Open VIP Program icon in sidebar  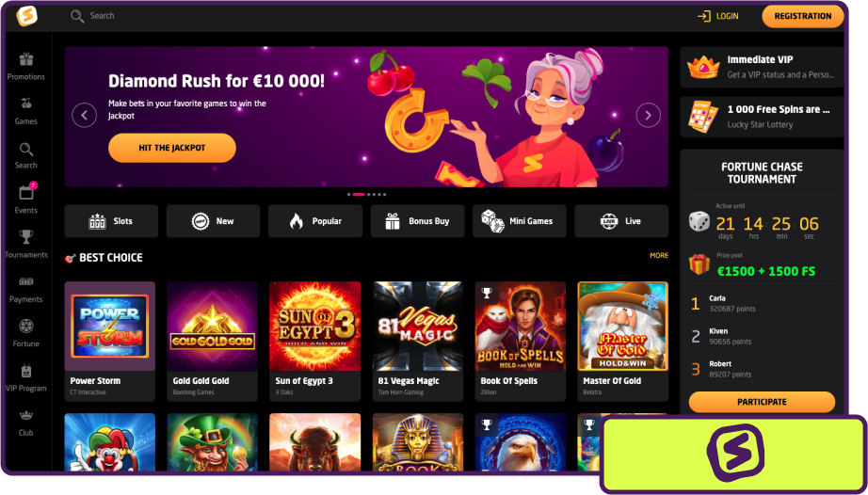[26, 371]
